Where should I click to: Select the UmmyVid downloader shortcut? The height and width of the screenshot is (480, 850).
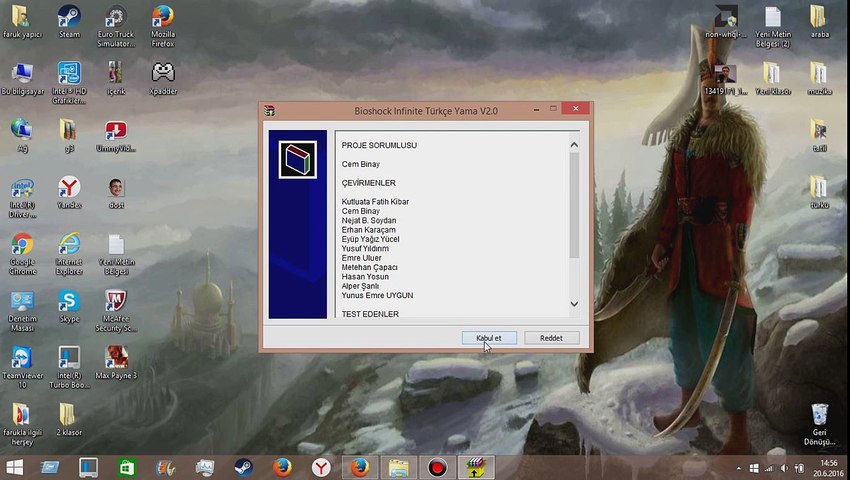coord(116,136)
